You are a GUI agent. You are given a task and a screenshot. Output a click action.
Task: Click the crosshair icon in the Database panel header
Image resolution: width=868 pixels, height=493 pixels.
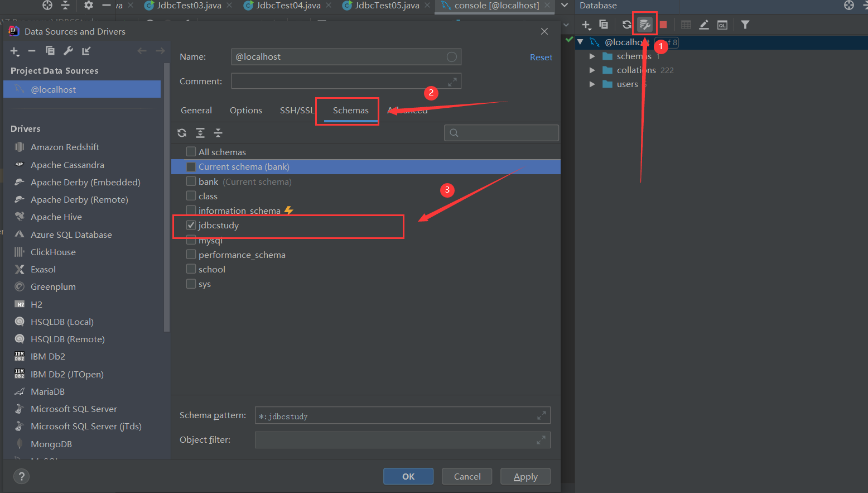pos(849,6)
